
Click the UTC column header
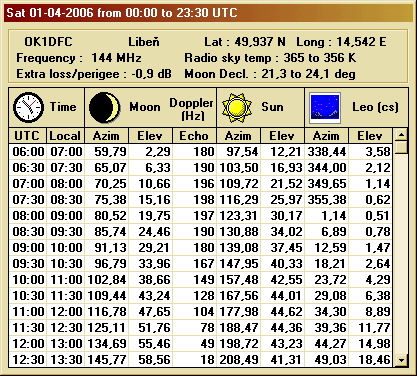coord(27,136)
